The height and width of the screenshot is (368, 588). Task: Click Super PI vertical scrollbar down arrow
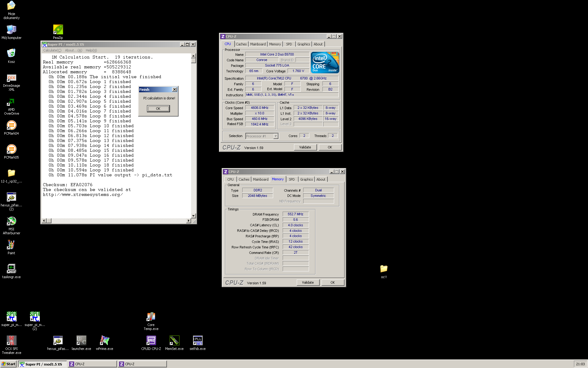pos(194,216)
